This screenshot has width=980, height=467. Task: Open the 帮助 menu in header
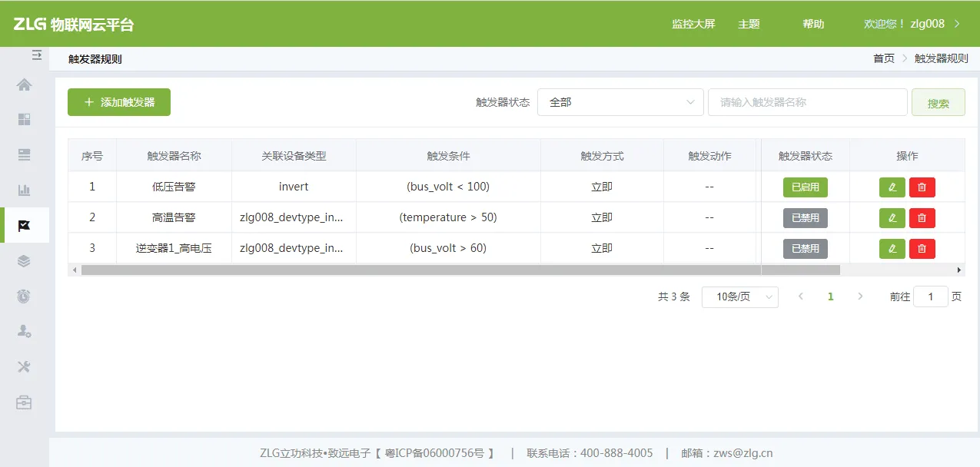813,24
